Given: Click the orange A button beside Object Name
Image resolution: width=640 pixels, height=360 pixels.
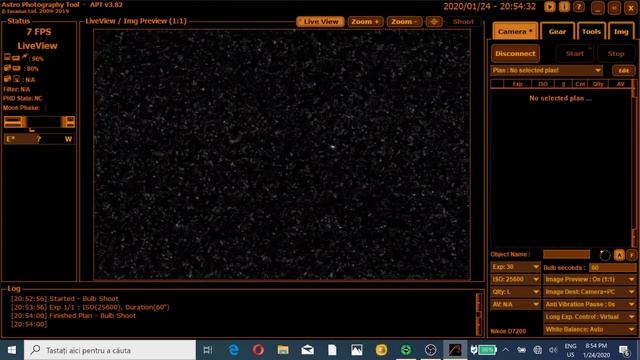Looking at the screenshot, I should [619, 255].
